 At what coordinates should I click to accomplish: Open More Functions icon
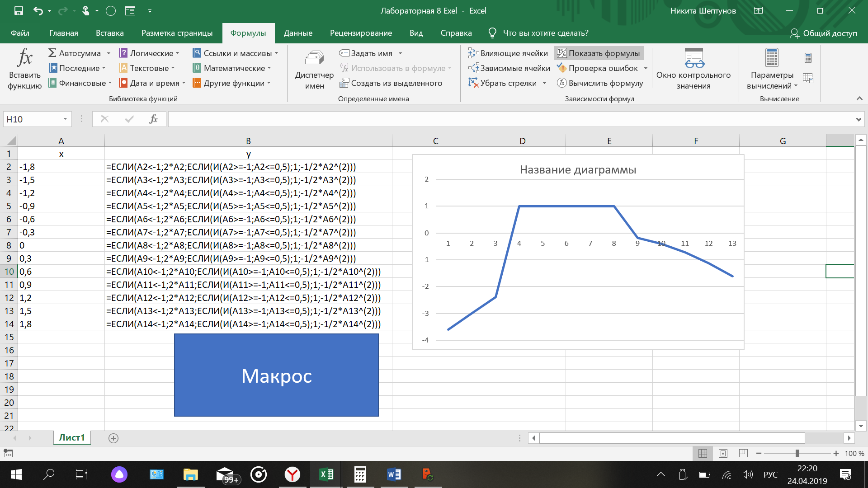(x=197, y=83)
